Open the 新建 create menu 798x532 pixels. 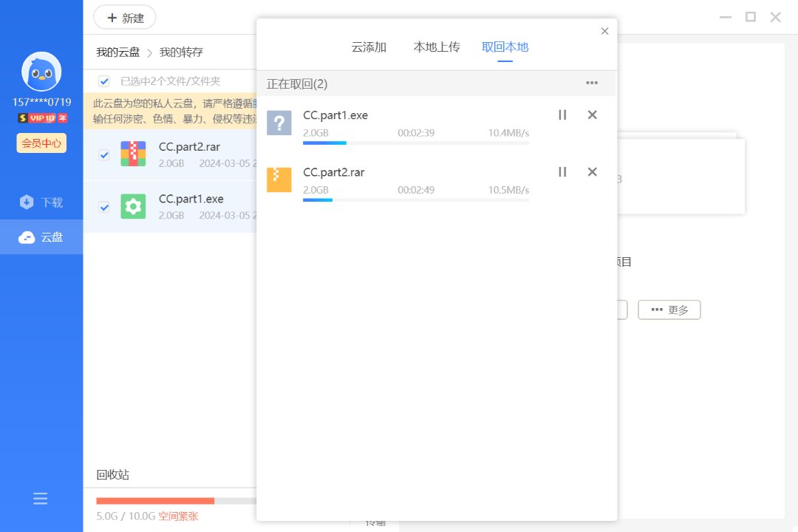tap(125, 18)
